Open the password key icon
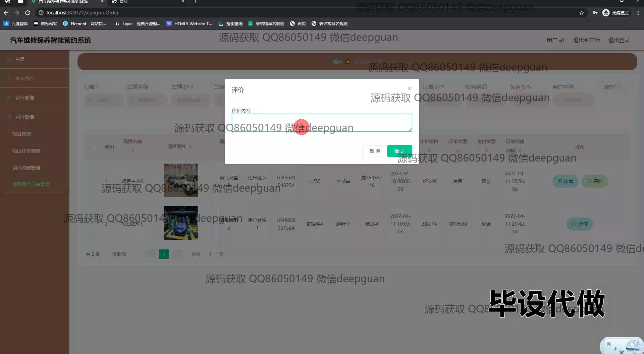The height and width of the screenshot is (354, 644). (595, 13)
